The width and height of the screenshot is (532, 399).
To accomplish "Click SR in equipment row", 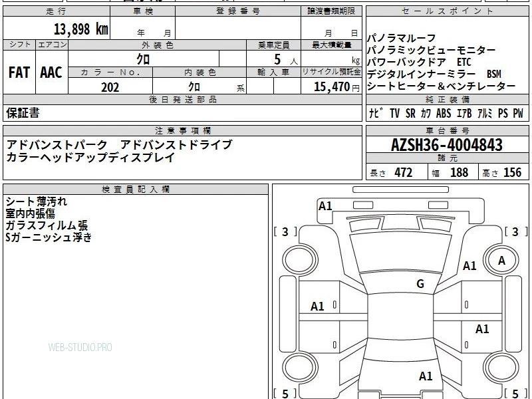I will (x=410, y=113).
